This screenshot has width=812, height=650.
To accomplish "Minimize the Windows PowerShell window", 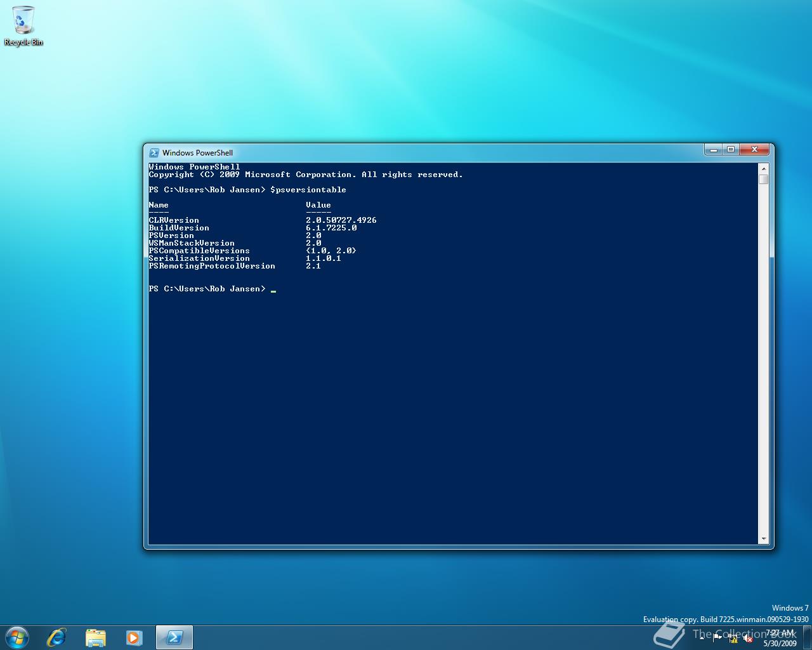I will tap(713, 149).
